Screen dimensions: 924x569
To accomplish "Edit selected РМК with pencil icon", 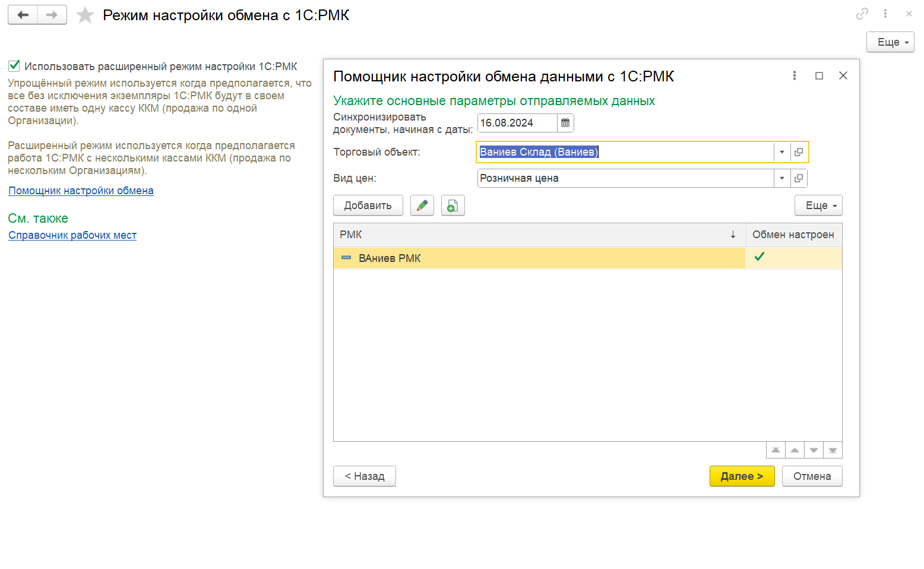I will (x=422, y=206).
